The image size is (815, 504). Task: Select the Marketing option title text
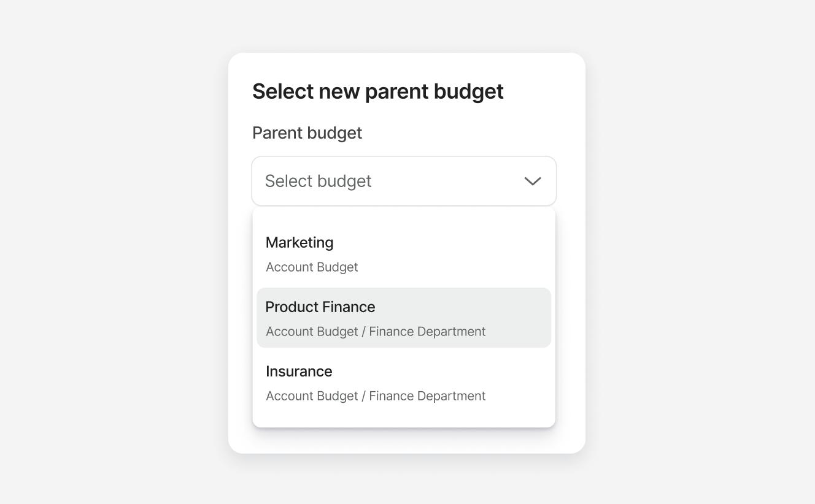[x=299, y=242]
